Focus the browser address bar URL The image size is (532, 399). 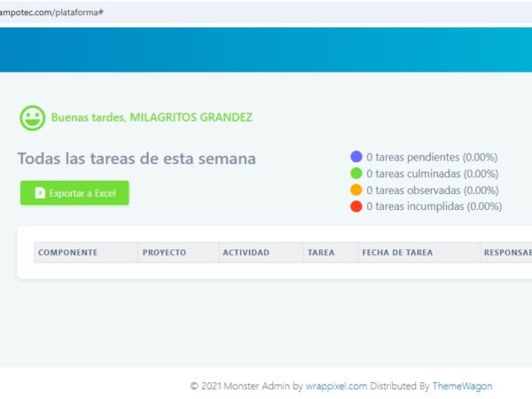point(53,12)
